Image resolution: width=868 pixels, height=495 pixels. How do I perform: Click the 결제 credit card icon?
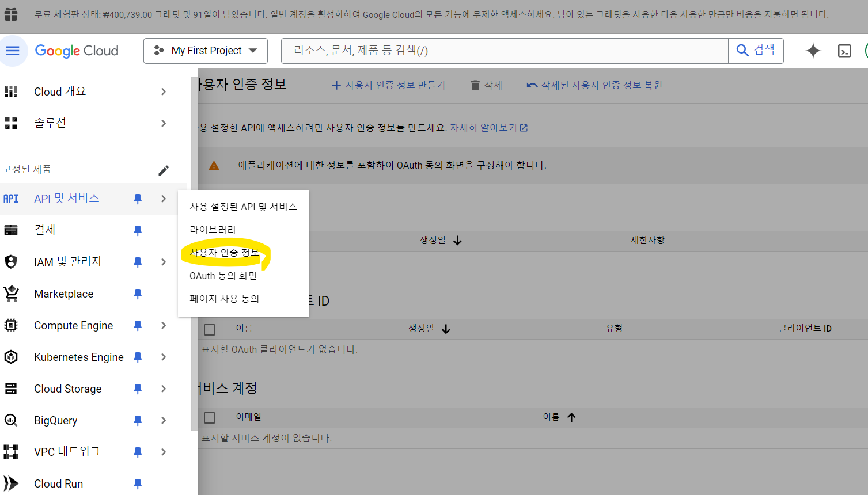[11, 230]
